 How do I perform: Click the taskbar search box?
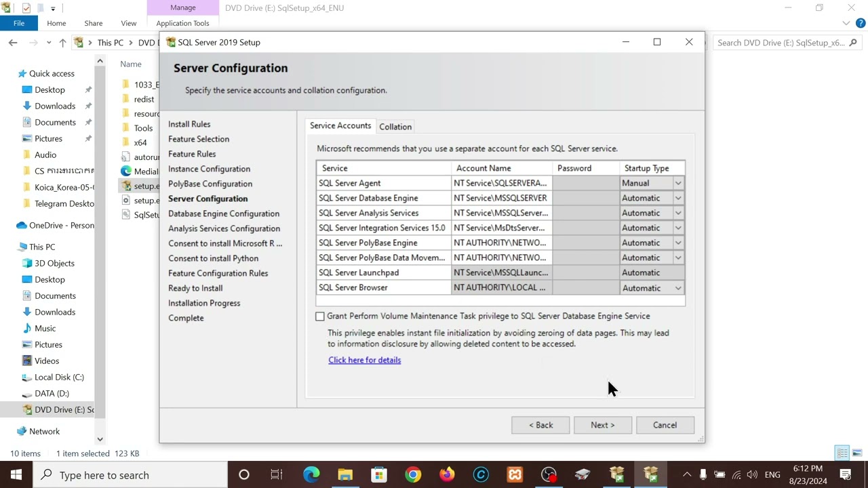130,475
